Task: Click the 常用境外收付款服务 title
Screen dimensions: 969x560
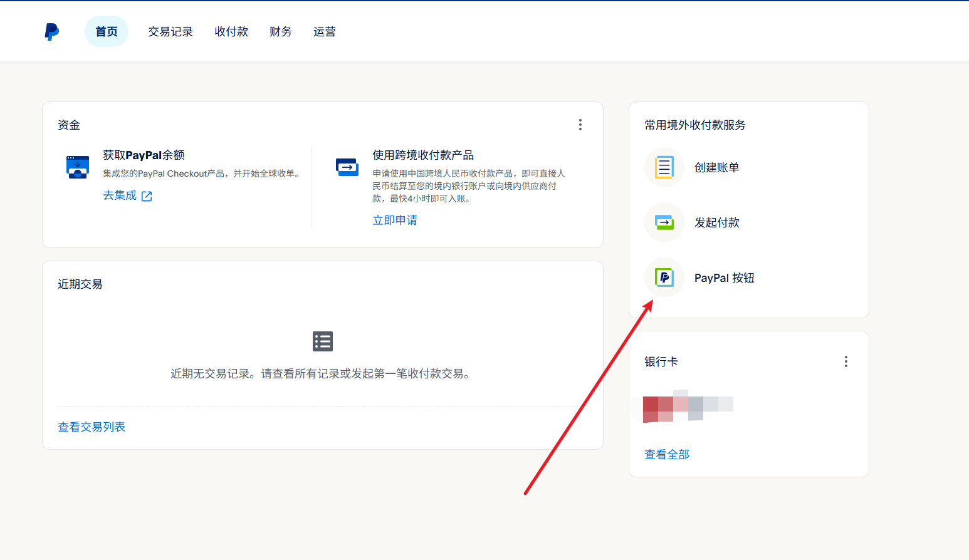Action: point(695,125)
